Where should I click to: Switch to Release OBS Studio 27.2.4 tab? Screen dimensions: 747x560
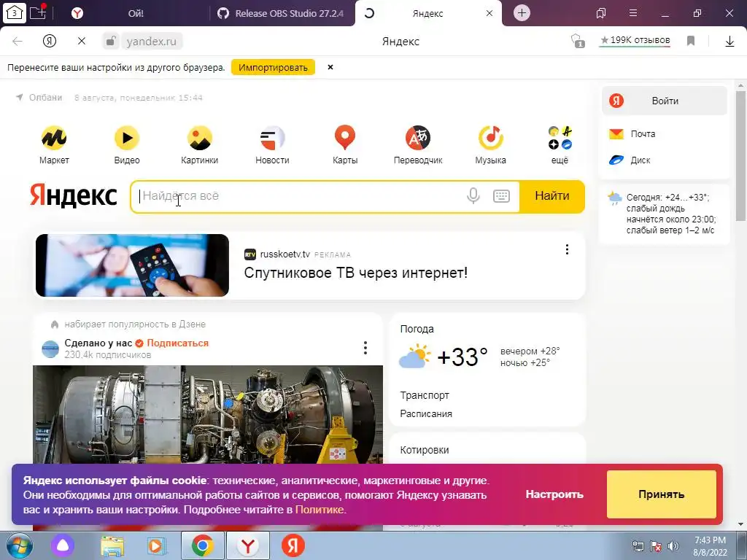(x=282, y=13)
